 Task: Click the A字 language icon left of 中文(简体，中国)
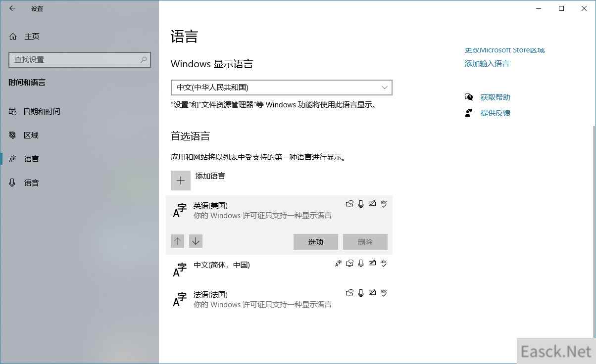tap(180, 270)
